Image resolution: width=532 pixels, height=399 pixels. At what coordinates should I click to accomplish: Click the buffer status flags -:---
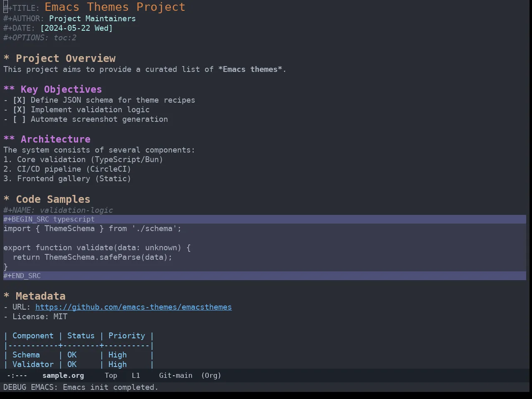(x=17, y=375)
